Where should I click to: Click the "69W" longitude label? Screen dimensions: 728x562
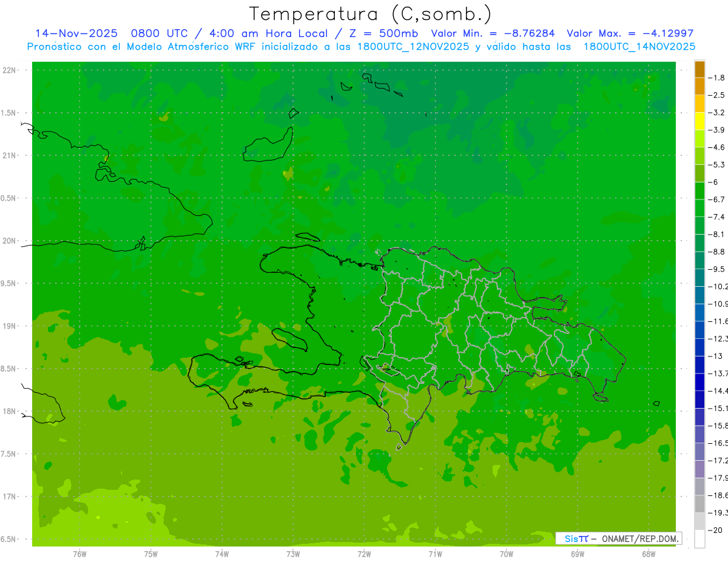pos(578,554)
